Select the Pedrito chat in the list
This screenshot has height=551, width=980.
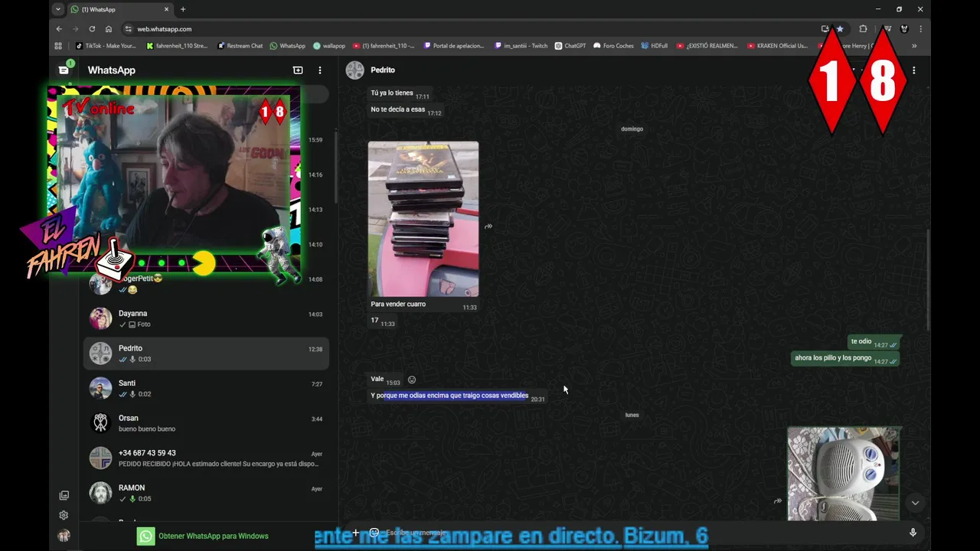(206, 353)
